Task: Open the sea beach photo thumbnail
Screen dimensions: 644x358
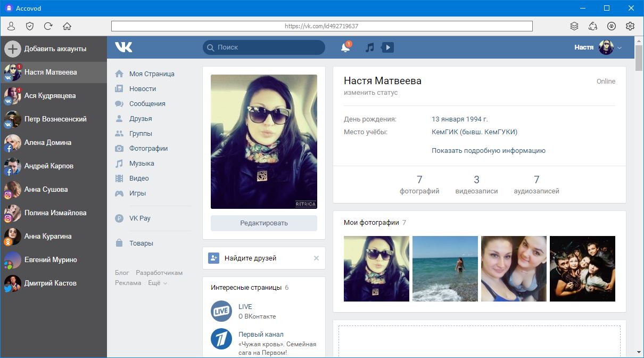Action: pos(445,269)
